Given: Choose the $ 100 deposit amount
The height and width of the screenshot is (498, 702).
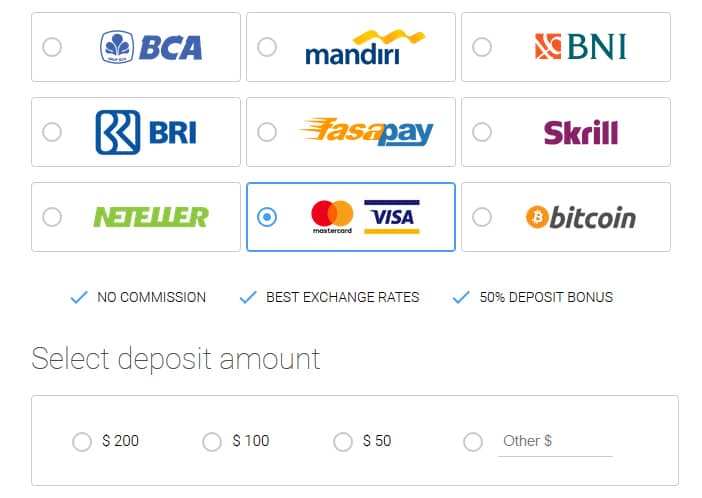Looking at the screenshot, I should pyautogui.click(x=212, y=441).
